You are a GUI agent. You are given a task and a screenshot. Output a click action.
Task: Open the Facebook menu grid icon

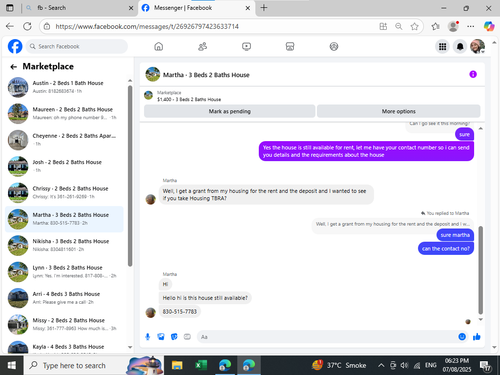pos(442,46)
